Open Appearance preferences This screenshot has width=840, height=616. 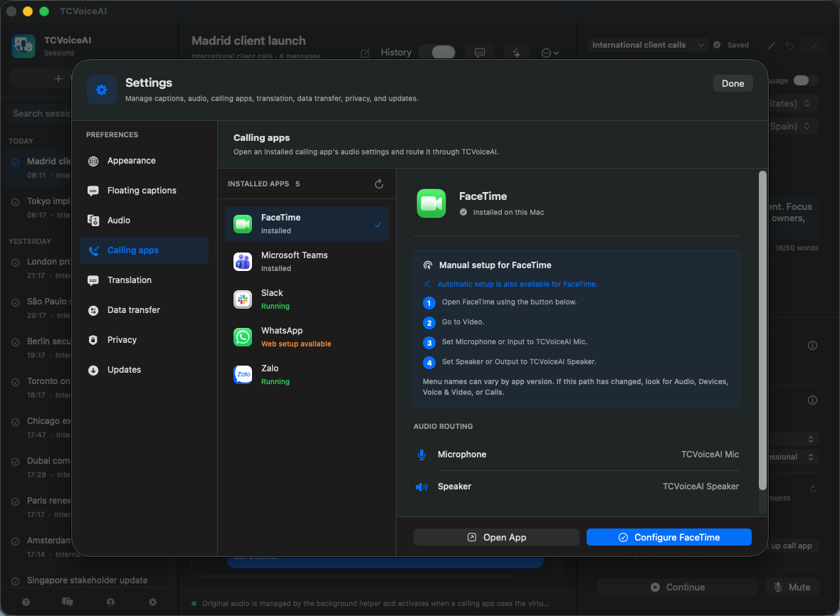coord(144,161)
